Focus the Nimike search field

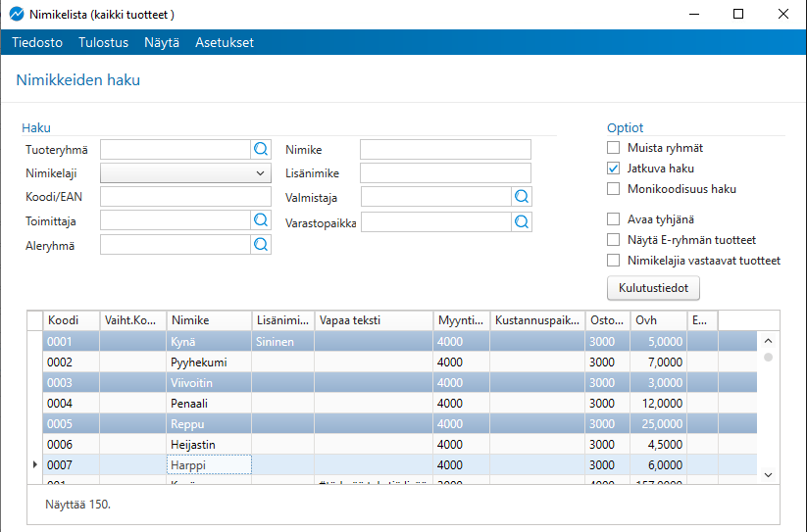coord(446,150)
